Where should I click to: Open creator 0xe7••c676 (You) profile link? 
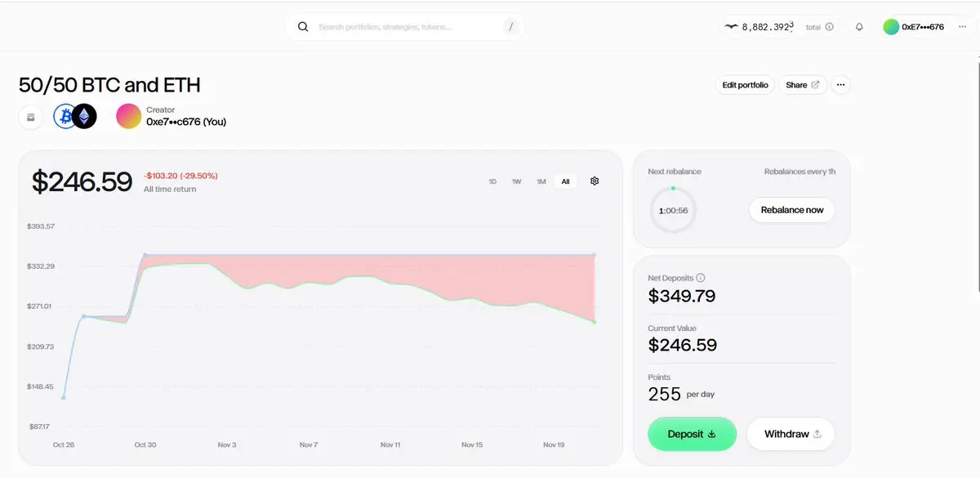coord(186,122)
